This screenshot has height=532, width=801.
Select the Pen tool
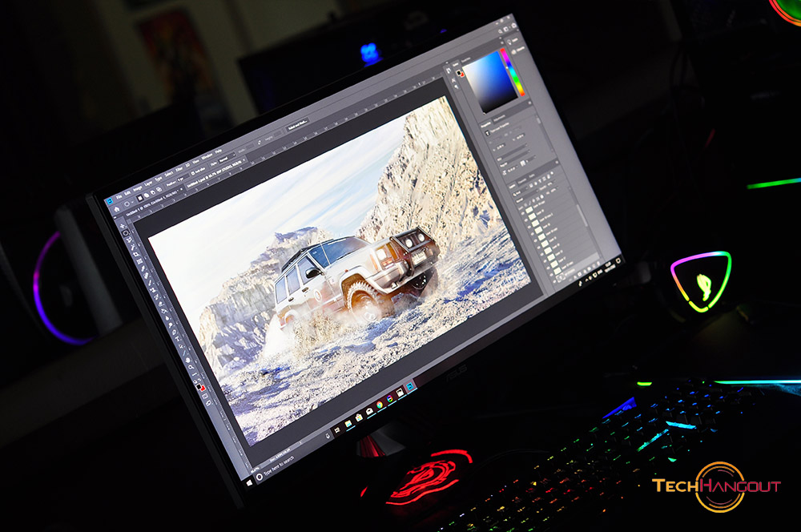coord(174,332)
